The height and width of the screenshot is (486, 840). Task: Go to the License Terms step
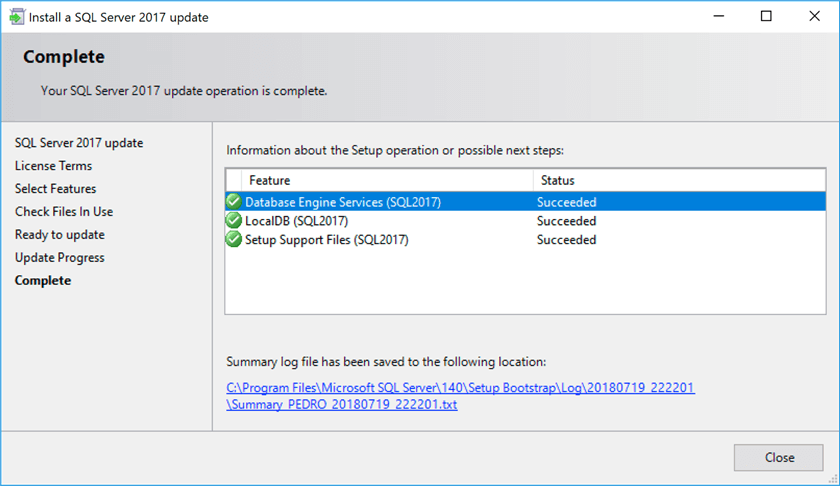coord(53,166)
